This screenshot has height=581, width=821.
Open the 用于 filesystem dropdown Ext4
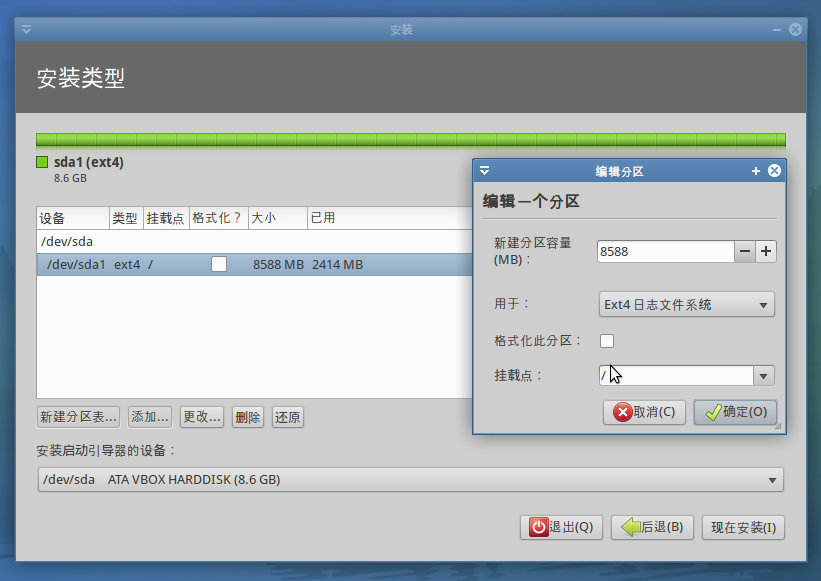click(686, 305)
